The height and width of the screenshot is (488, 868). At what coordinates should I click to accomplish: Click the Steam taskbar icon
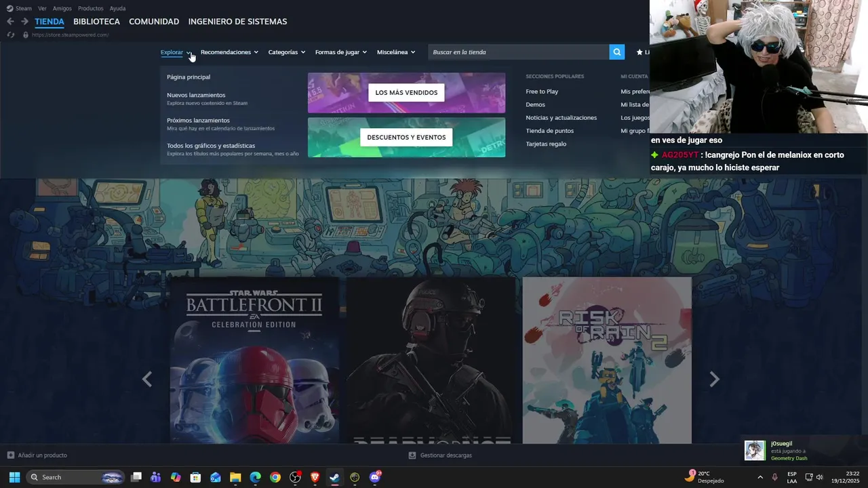pyautogui.click(x=334, y=477)
